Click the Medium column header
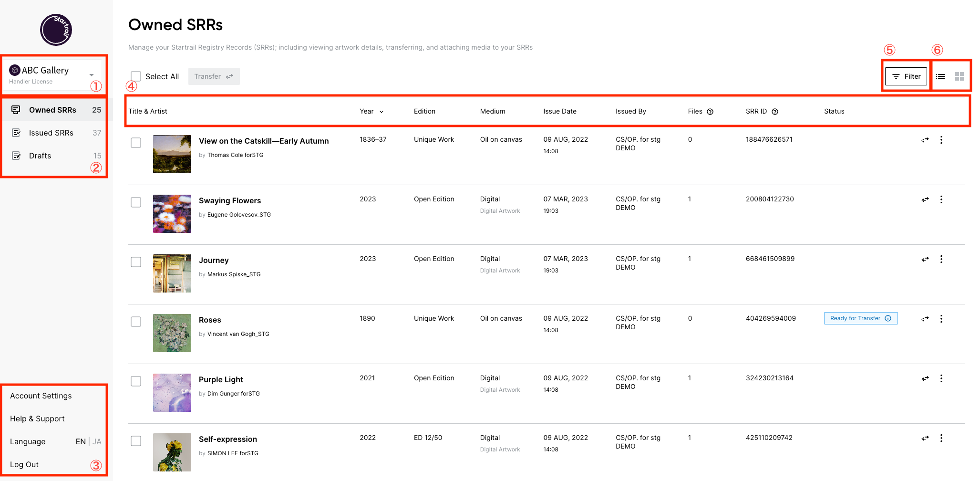The width and height of the screenshot is (980, 481). coord(493,112)
